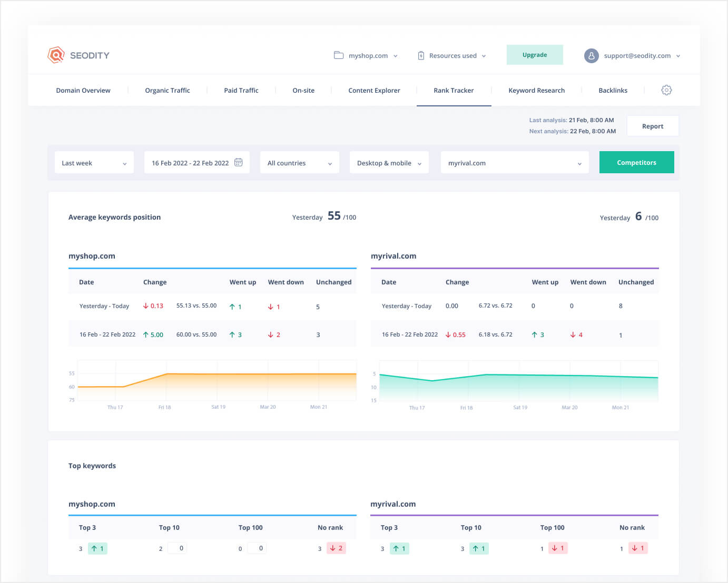Click the Went down header in myshop.com table
This screenshot has width=728, height=583.
tap(286, 282)
